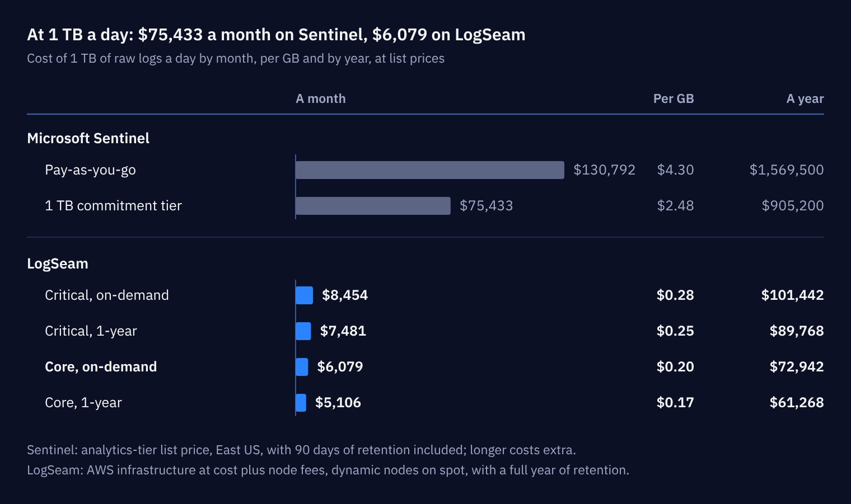Click the "$0.28" per GB value
Viewport: 851px width, 504px height.
pyautogui.click(x=675, y=295)
